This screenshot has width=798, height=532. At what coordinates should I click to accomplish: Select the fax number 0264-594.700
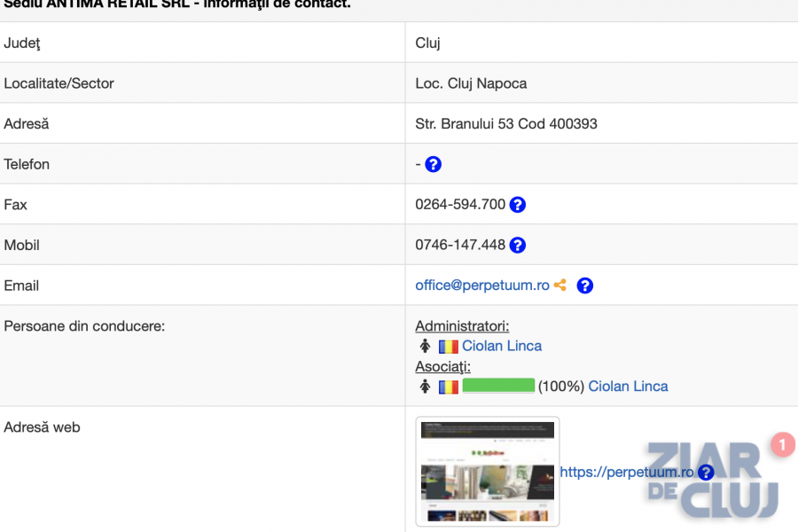(x=460, y=205)
